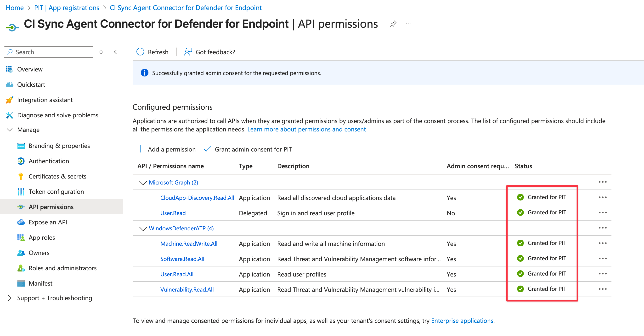Collapse the Microsoft Graph (2) group
The width and height of the screenshot is (644, 336).
pyautogui.click(x=143, y=183)
